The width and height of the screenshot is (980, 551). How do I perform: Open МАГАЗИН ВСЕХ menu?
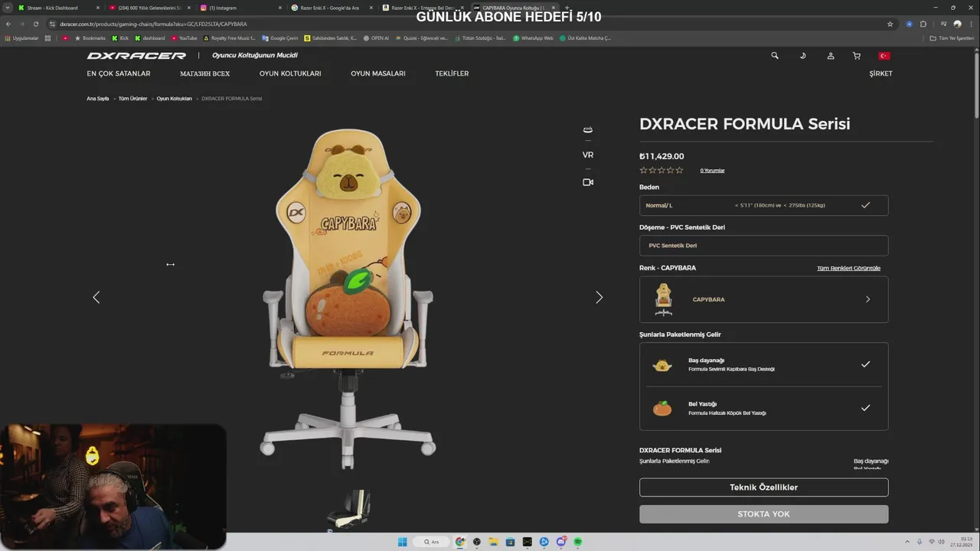coord(204,73)
